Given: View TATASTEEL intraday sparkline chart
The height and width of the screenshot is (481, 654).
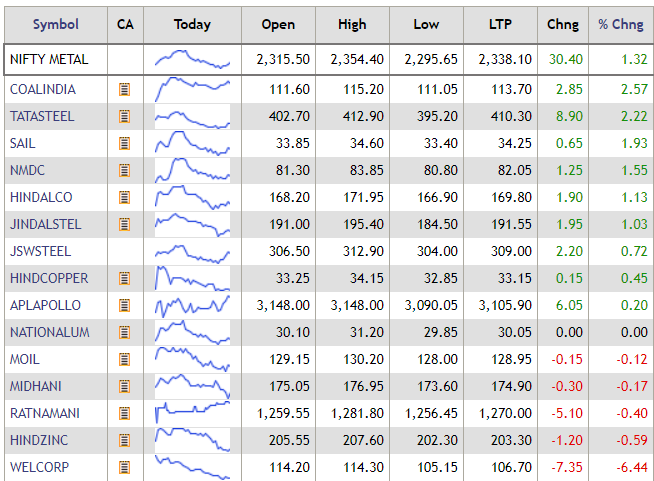Looking at the screenshot, I should pos(192,116).
